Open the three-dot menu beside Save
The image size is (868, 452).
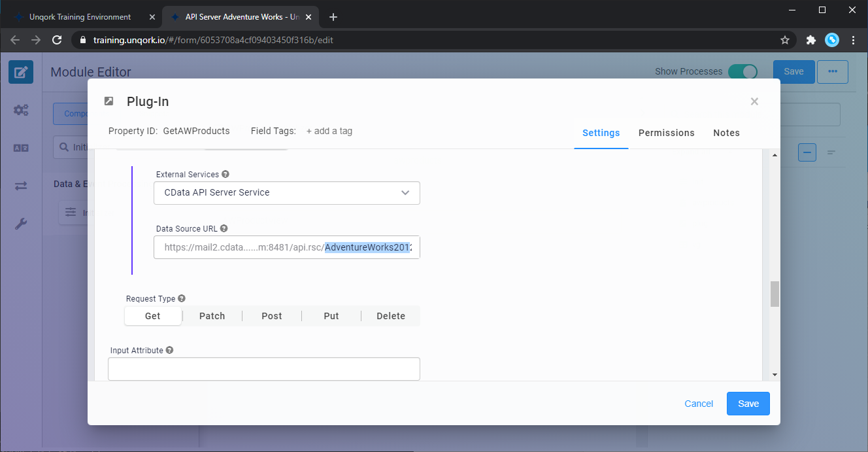(832, 72)
